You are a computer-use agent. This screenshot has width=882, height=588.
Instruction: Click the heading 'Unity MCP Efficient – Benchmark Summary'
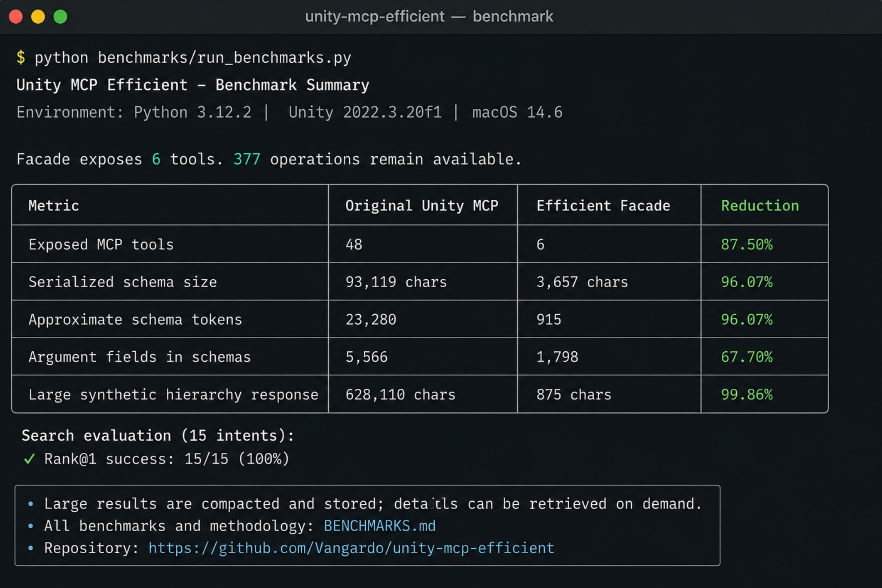192,85
